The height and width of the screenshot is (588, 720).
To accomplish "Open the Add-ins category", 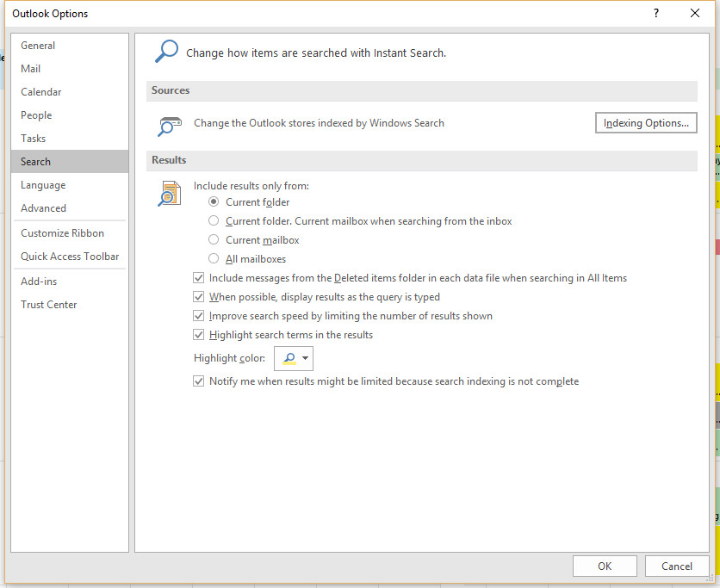I will [70, 282].
